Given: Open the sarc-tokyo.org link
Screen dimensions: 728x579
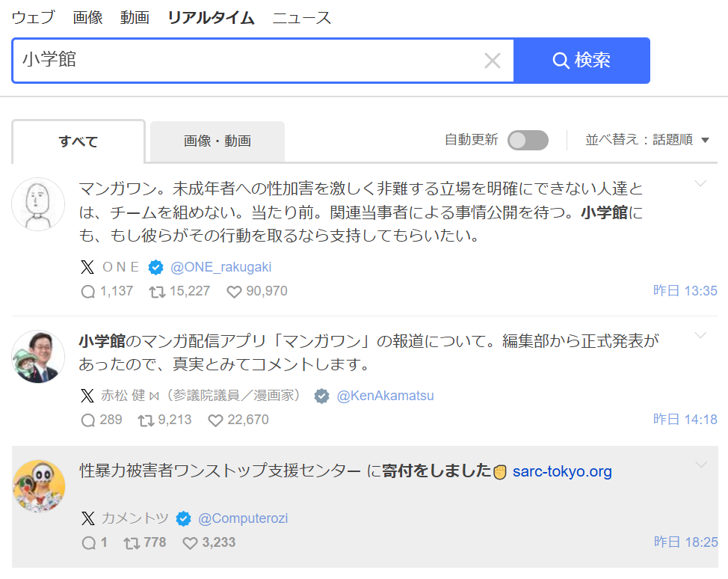Looking at the screenshot, I should 562,471.
